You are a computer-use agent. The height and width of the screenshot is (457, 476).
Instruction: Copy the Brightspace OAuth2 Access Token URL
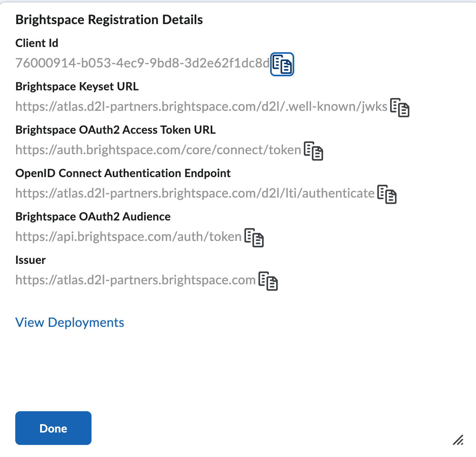314,151
